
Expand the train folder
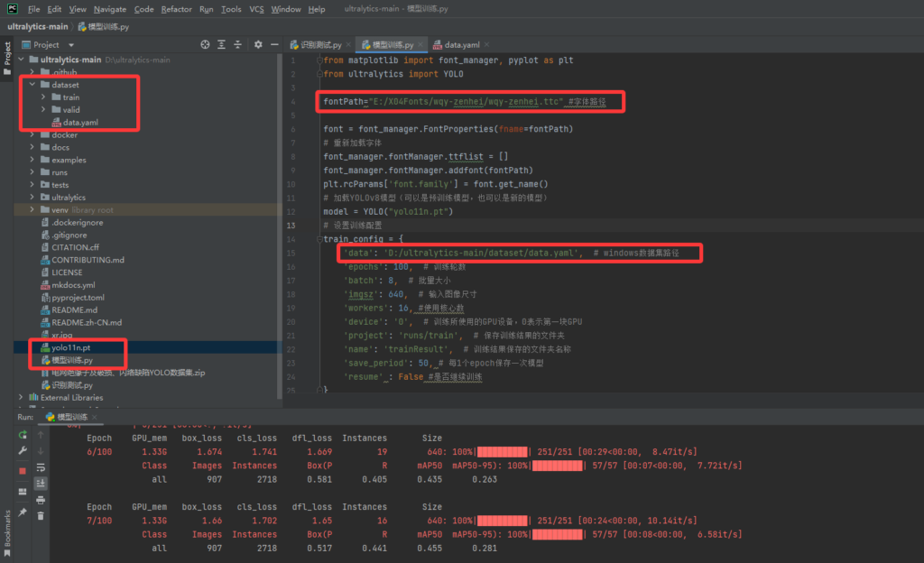(x=43, y=97)
